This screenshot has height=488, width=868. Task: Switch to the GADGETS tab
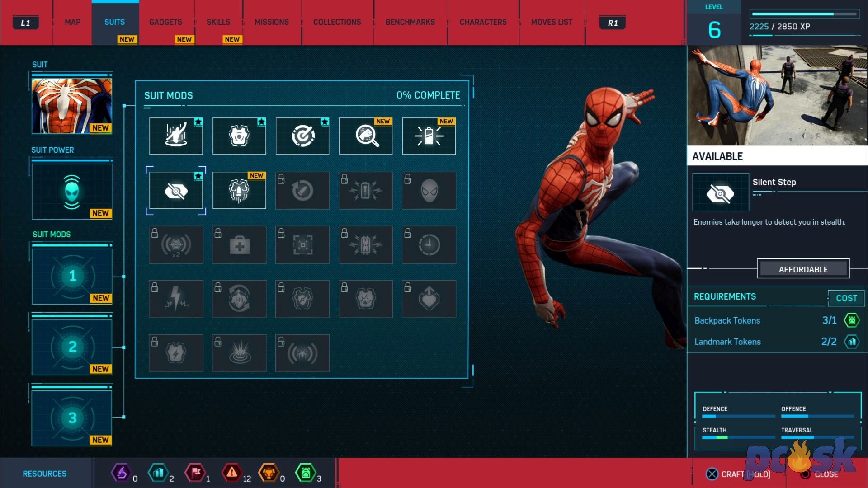coord(166,22)
